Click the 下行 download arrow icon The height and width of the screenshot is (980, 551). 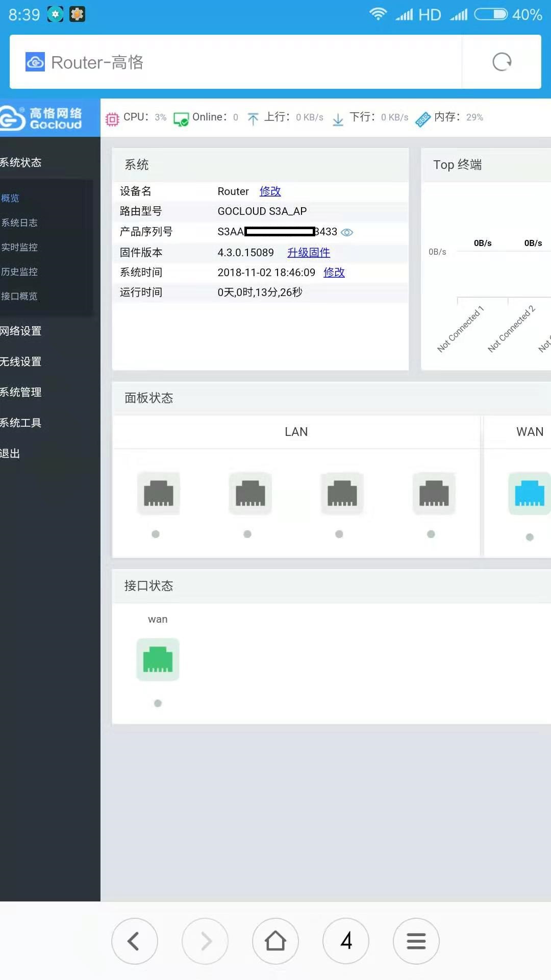[338, 119]
